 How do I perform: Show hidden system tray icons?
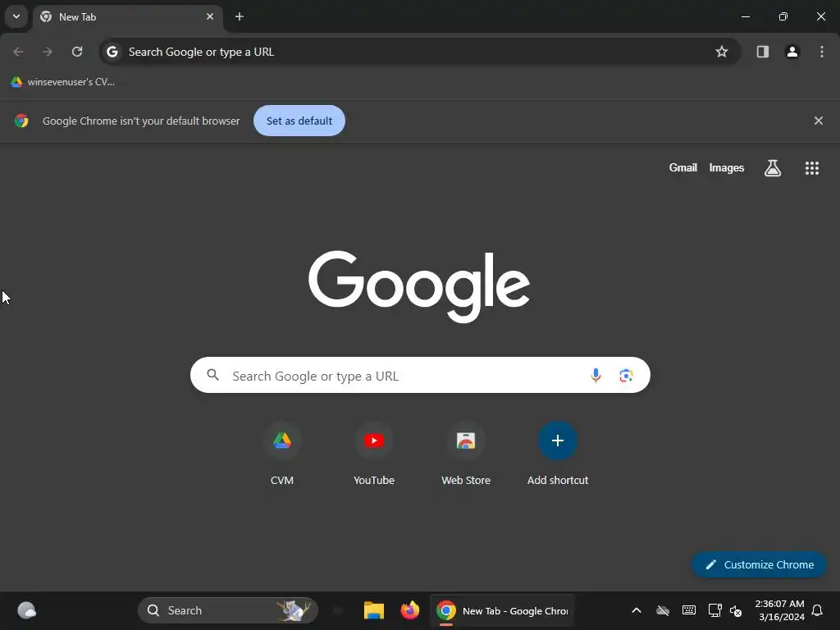(x=637, y=610)
